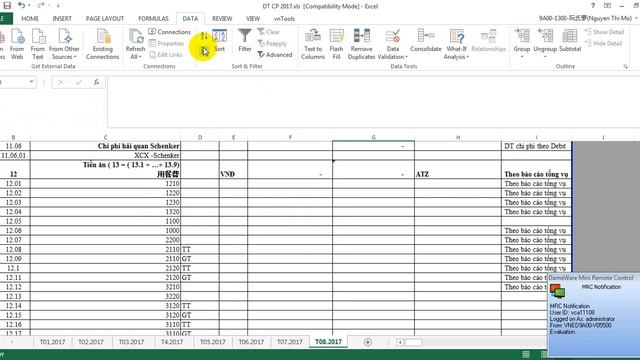Click Show Detail in Outline group
Screen dimensions: 640x360
coord(604,32)
